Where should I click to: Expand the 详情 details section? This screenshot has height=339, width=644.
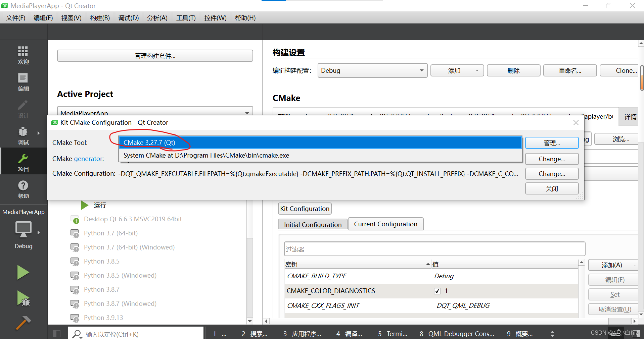630,117
